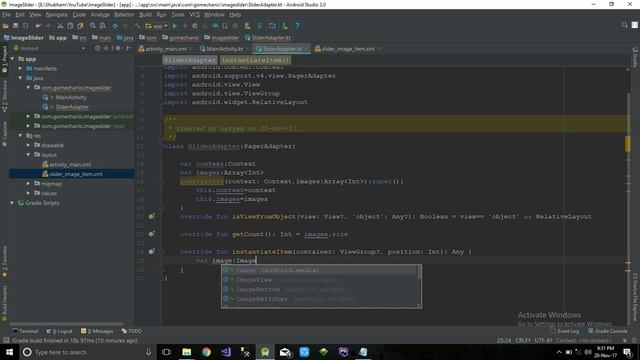
Task: Open the Event Log panel
Action: (565, 331)
